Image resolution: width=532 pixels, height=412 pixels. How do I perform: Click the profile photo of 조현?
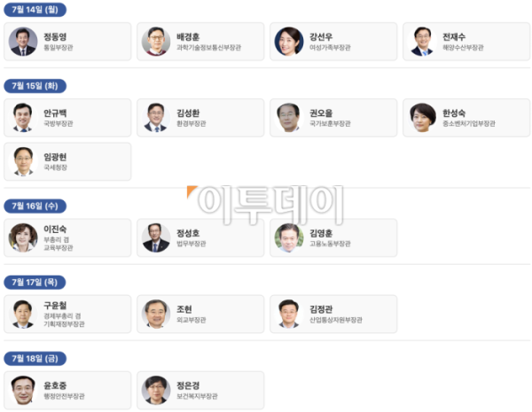tap(156, 314)
